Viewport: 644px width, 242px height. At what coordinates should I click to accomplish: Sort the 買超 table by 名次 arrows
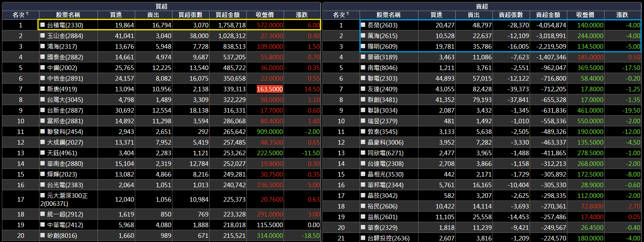click(27, 14)
